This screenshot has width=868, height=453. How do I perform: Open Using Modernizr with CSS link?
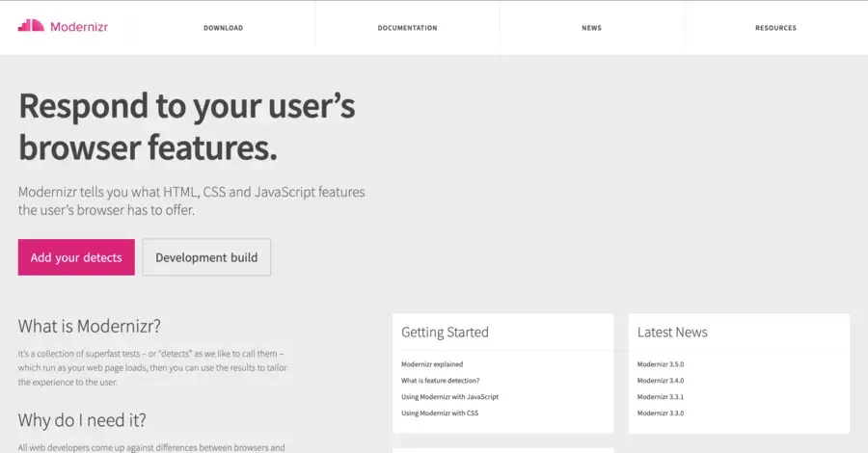tap(440, 413)
